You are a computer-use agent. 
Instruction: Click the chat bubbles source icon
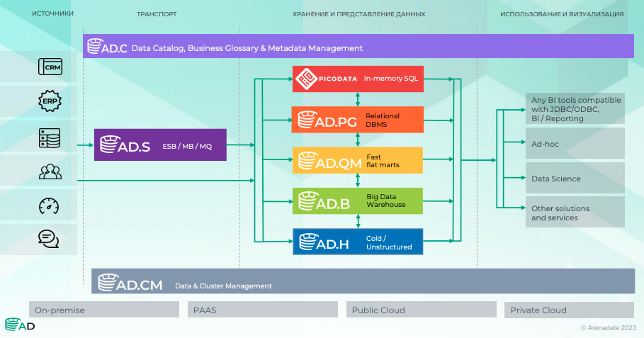point(48,239)
